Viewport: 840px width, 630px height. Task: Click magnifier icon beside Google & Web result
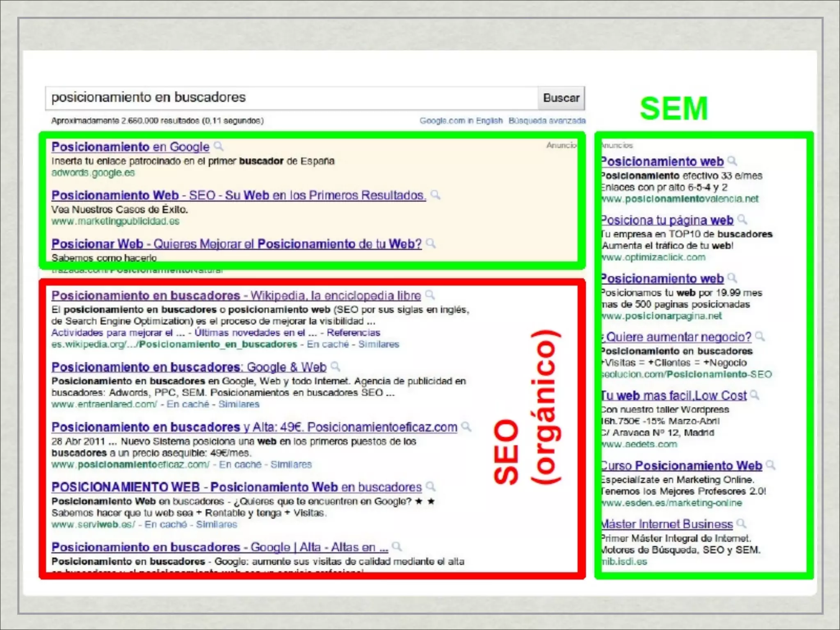click(x=336, y=366)
